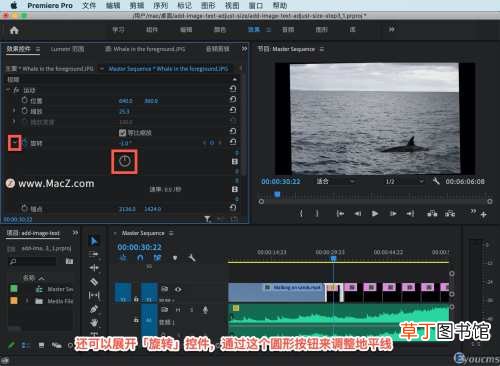Solo the audio track with S button
This screenshot has height=366, width=500.
point(191,310)
